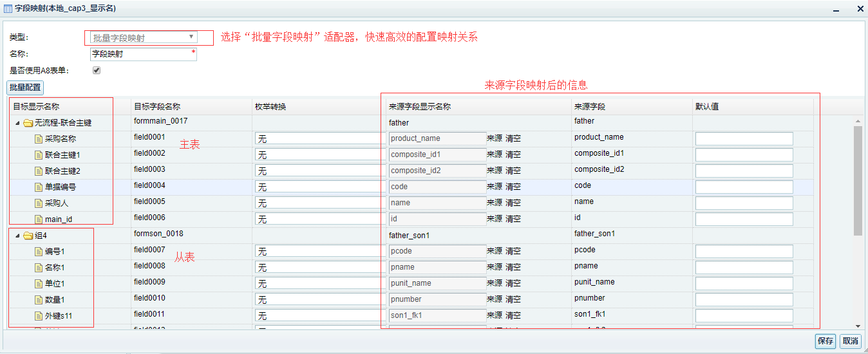This screenshot has width=868, height=354.
Task: Click 来源 link in the son1_fk1 row
Action: click(495, 315)
